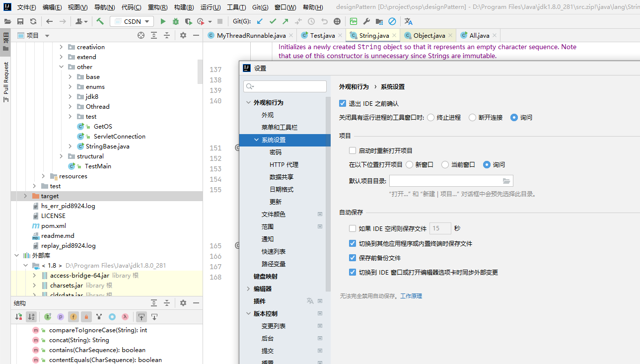Image resolution: width=640 pixels, height=364 pixels.
Task: Collapse the 'Version Control' settings group
Action: (248, 313)
